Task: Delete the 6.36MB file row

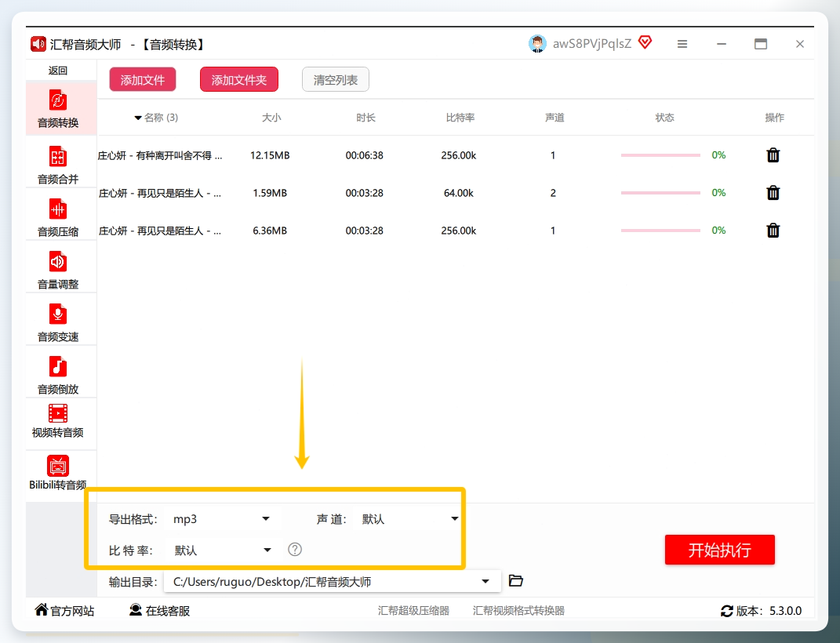Action: 773,231
